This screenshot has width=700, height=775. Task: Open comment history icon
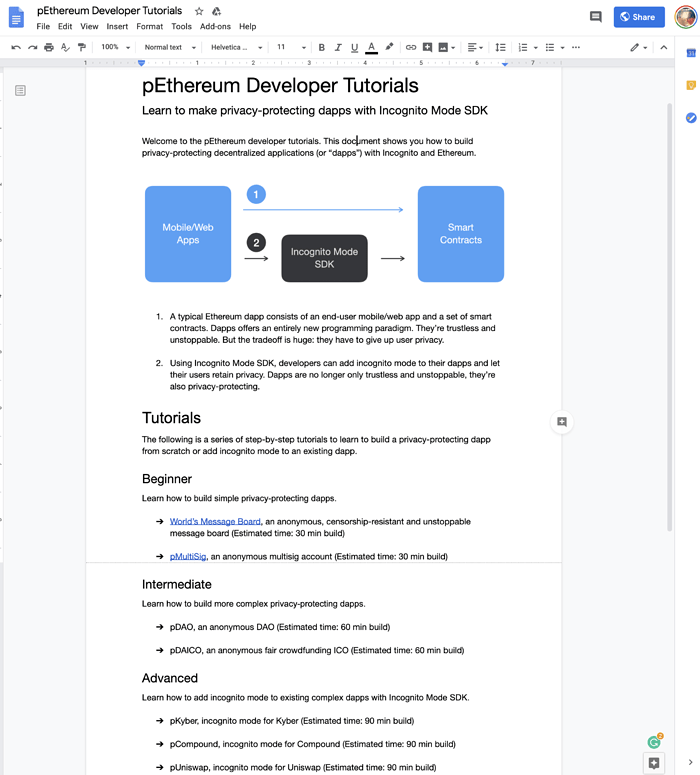coord(596,17)
